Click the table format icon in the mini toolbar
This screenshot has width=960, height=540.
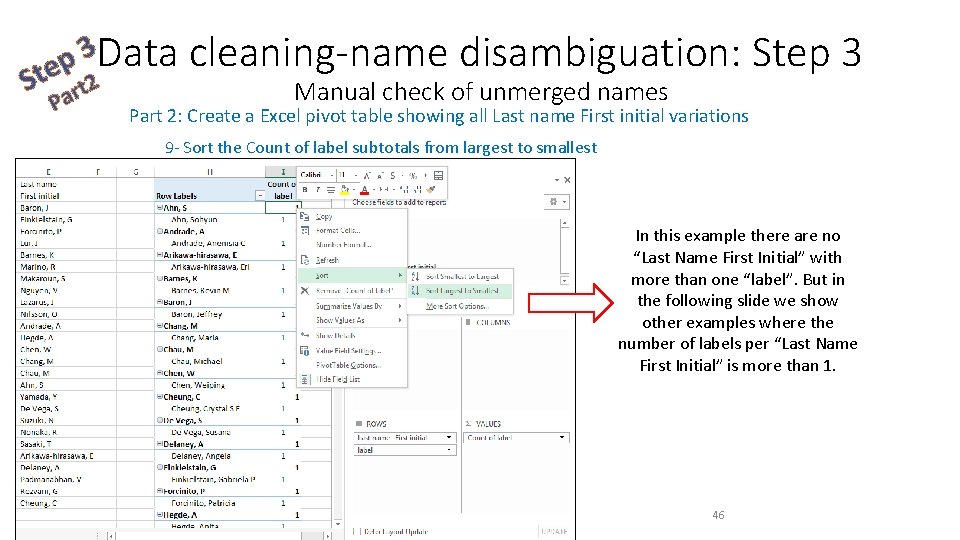[438, 176]
